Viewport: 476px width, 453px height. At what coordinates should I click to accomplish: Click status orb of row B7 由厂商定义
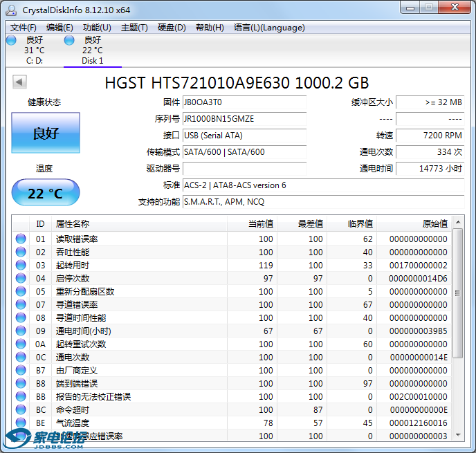21,370
